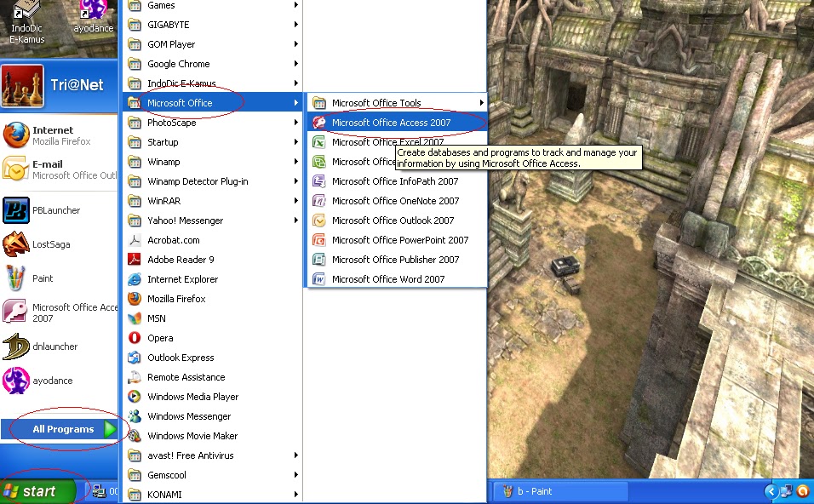Click the PBLauncher icon

[x=15, y=210]
